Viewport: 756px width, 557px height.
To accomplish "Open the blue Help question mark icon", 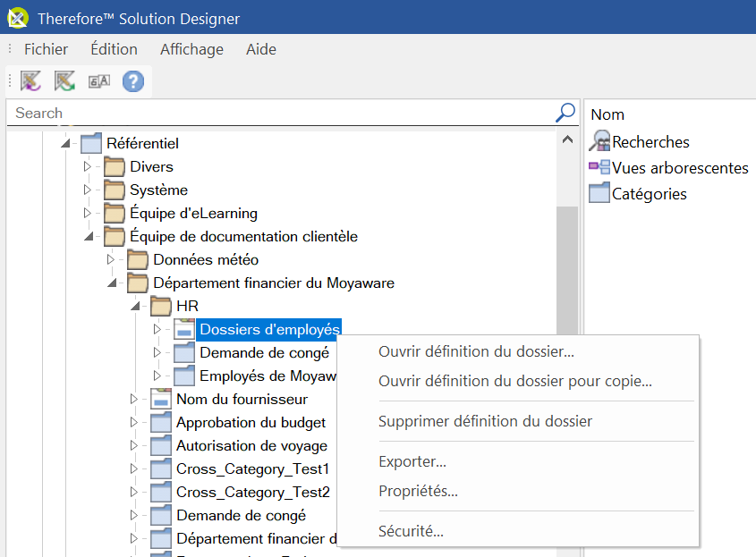I will coord(133,81).
